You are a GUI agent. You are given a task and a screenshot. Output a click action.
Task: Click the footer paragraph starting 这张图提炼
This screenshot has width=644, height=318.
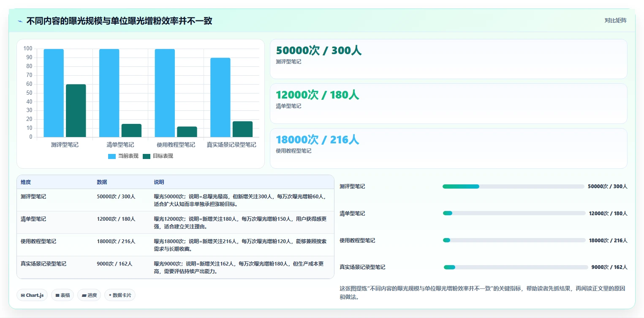coord(482,293)
